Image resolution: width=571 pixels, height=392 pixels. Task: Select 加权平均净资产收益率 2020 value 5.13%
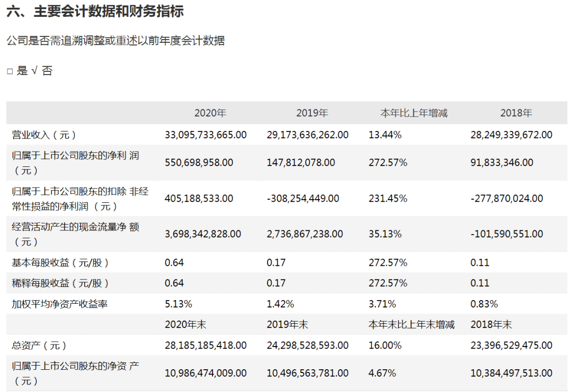pyautogui.click(x=178, y=304)
